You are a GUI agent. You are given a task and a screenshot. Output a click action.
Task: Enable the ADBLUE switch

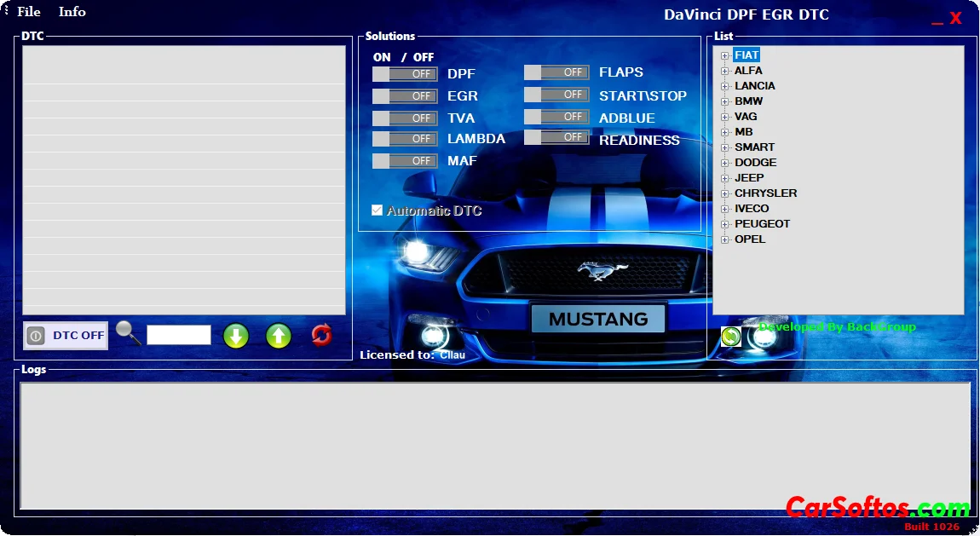[x=556, y=117]
